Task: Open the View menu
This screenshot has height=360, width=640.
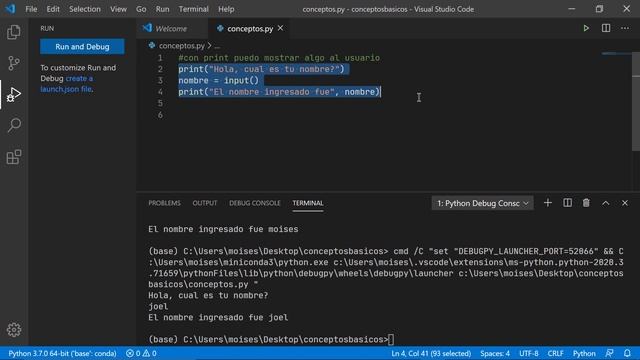Action: [x=118, y=9]
